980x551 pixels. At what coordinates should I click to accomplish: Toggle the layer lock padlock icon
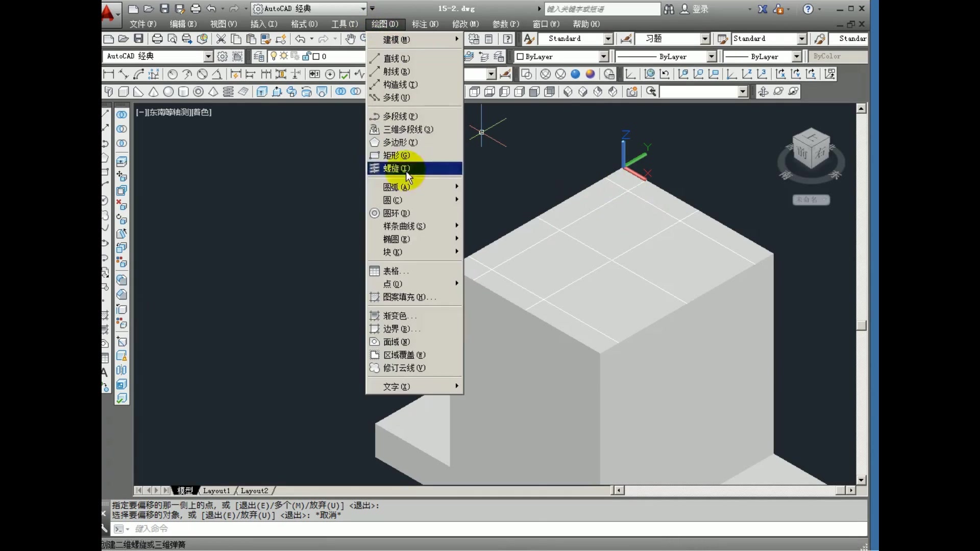[x=307, y=56]
